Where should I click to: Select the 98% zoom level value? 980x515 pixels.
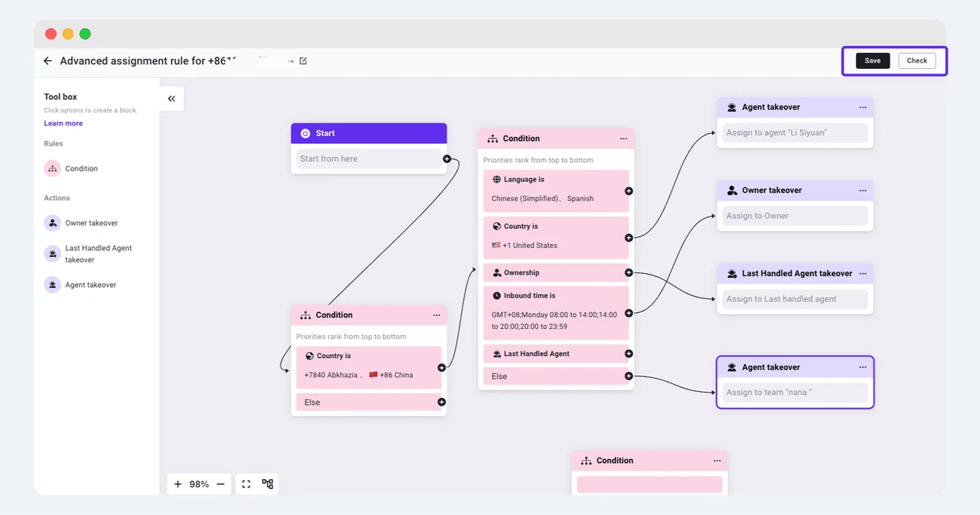click(x=199, y=484)
